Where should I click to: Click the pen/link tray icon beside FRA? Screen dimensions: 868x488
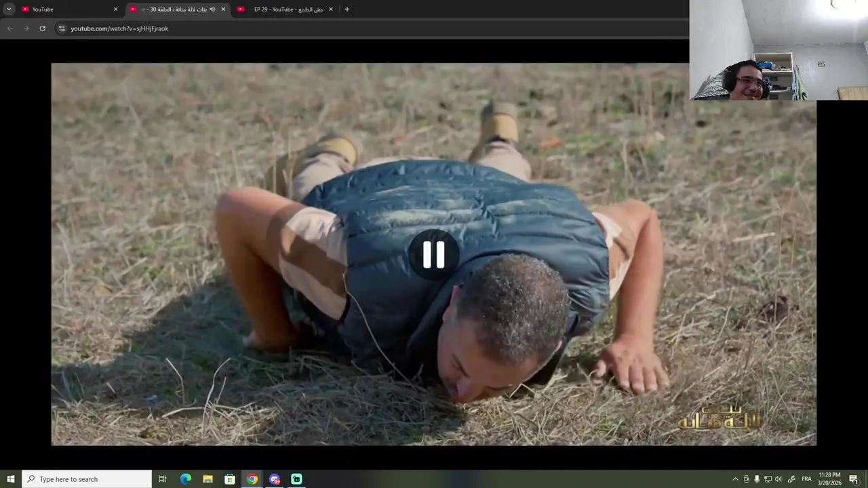791,479
